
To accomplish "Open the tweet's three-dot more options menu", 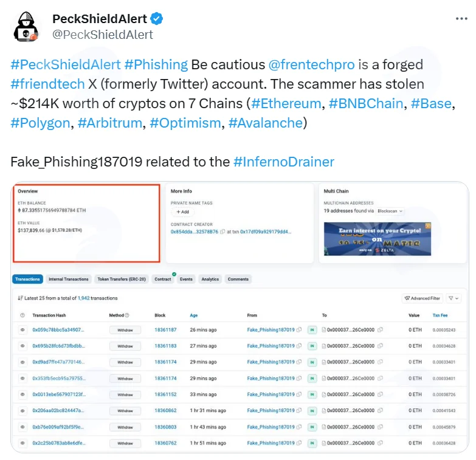I will (x=461, y=19).
